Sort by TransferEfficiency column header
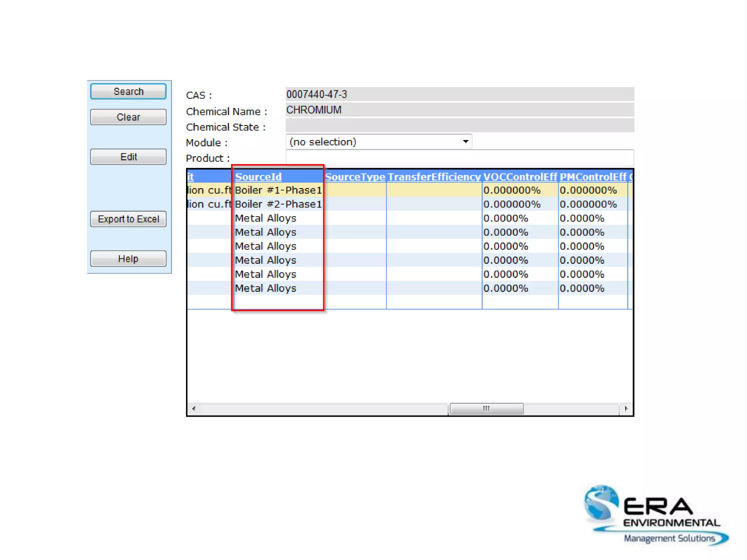 point(434,177)
